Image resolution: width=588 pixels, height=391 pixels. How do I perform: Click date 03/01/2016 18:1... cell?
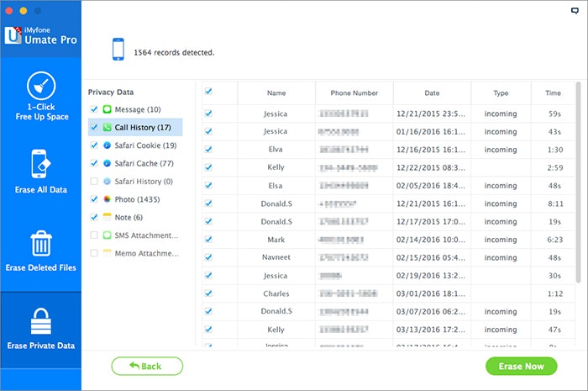click(x=431, y=293)
